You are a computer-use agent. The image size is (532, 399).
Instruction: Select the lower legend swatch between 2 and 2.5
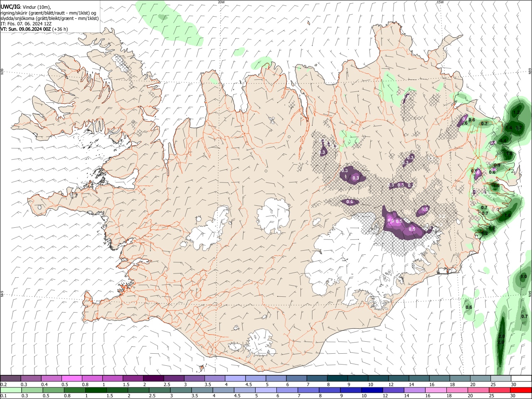click(138, 390)
